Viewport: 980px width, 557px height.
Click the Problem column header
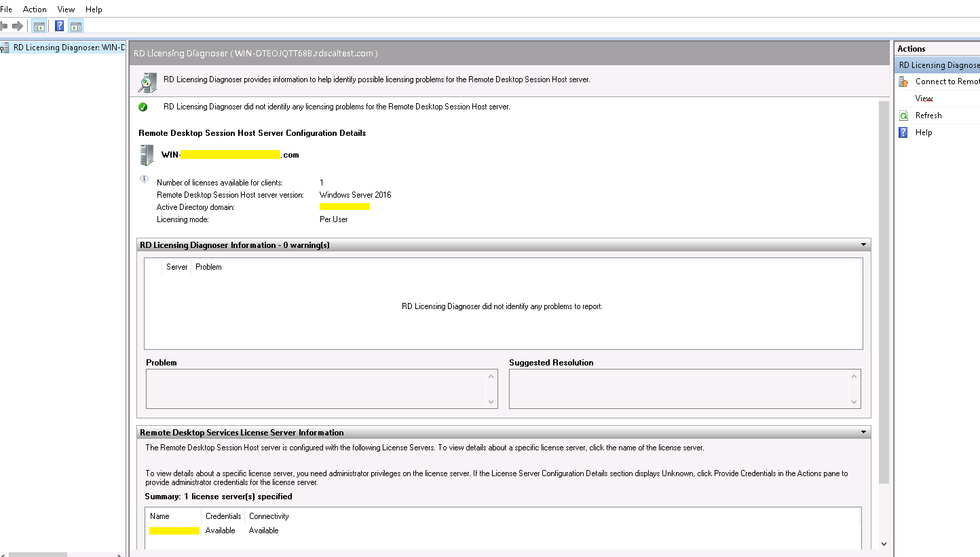[x=208, y=267]
